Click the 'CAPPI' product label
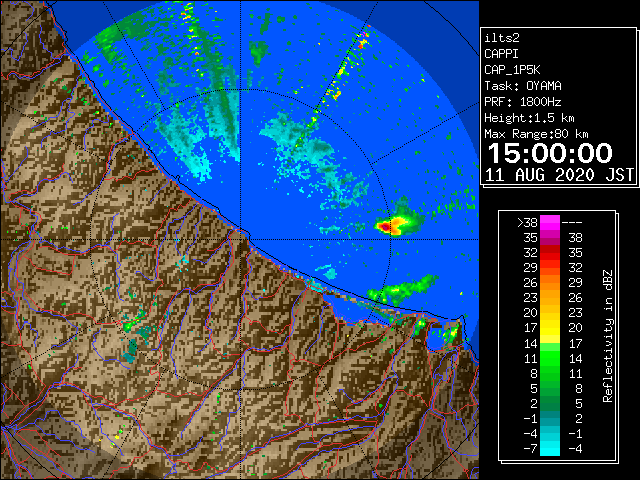This screenshot has height=480, width=640. (x=501, y=54)
